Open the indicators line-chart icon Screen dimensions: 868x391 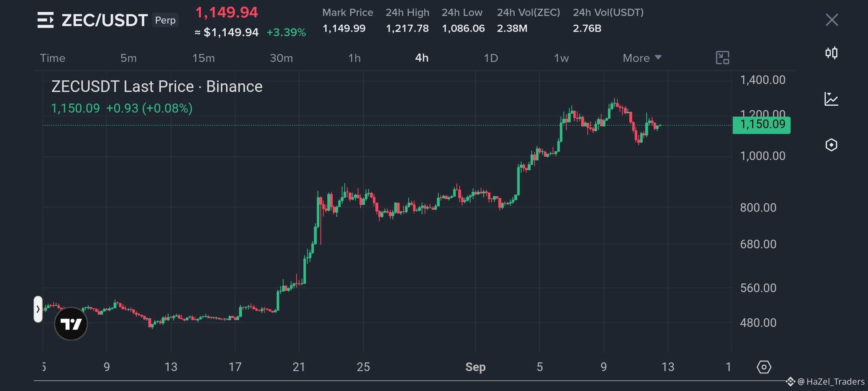click(x=831, y=99)
